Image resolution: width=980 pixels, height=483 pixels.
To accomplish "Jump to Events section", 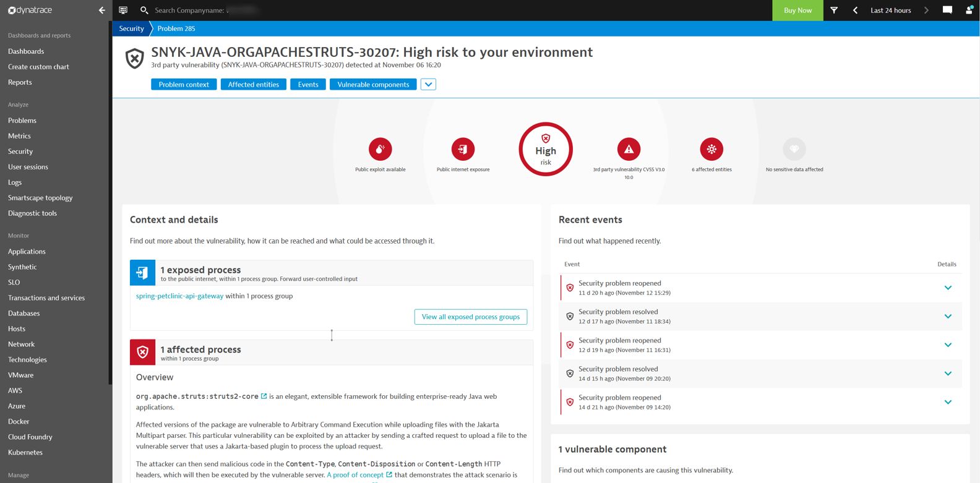I will (x=308, y=84).
